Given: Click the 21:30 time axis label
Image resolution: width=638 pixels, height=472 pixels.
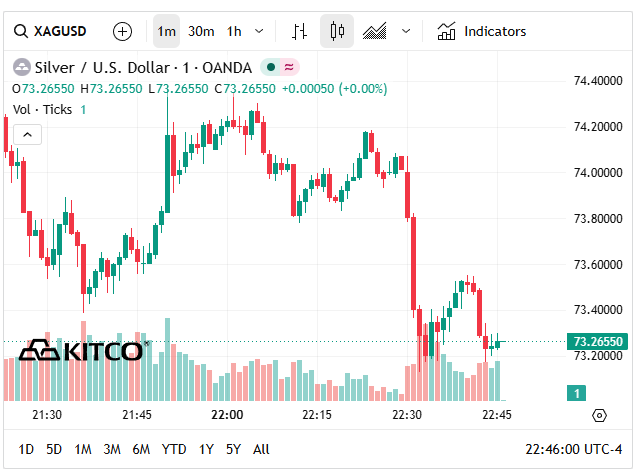Looking at the screenshot, I should point(47,415).
